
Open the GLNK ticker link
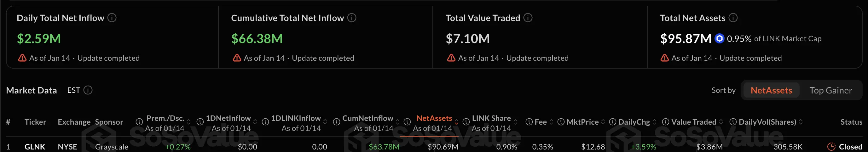coord(35,147)
